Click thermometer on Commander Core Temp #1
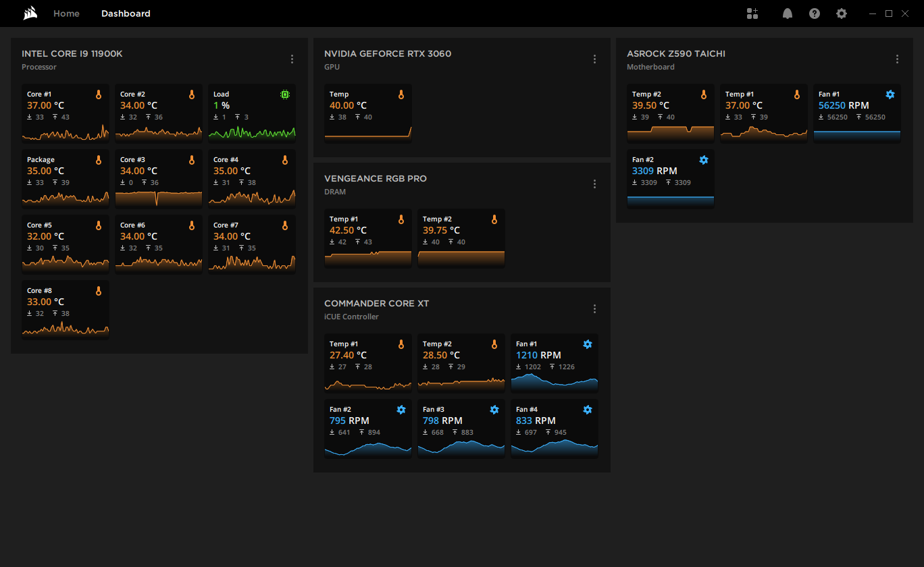This screenshot has width=924, height=567. point(401,344)
